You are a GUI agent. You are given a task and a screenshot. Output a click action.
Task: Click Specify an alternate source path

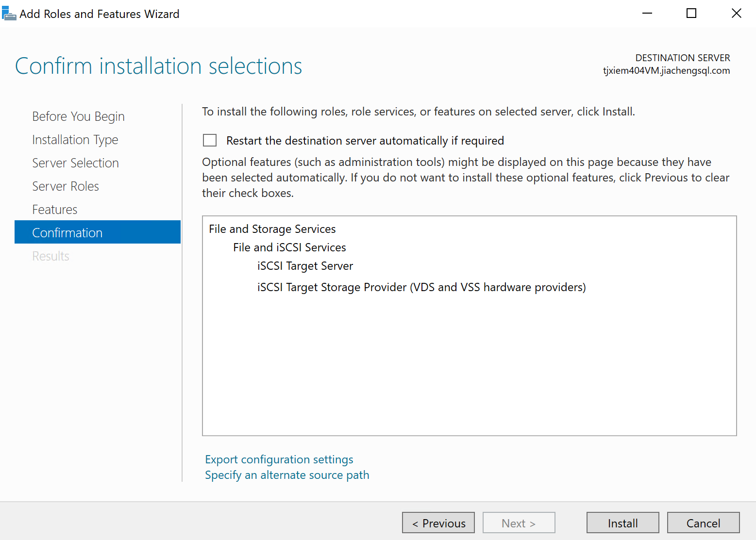tap(286, 475)
